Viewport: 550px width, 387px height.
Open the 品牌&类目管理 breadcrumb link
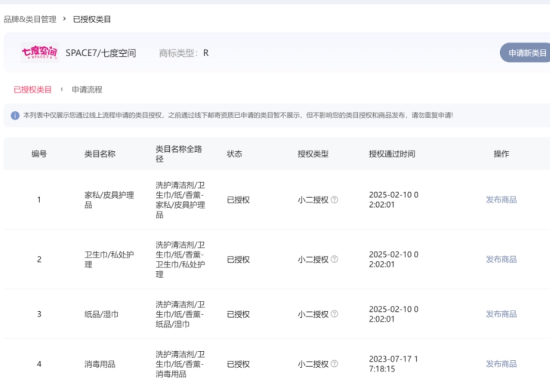[30, 19]
